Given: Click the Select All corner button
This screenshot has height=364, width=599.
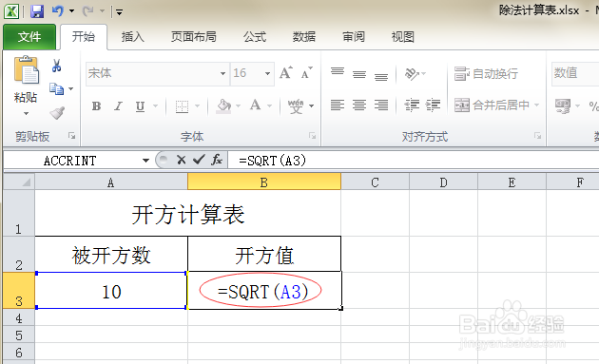Looking at the screenshot, I should click(19, 182).
